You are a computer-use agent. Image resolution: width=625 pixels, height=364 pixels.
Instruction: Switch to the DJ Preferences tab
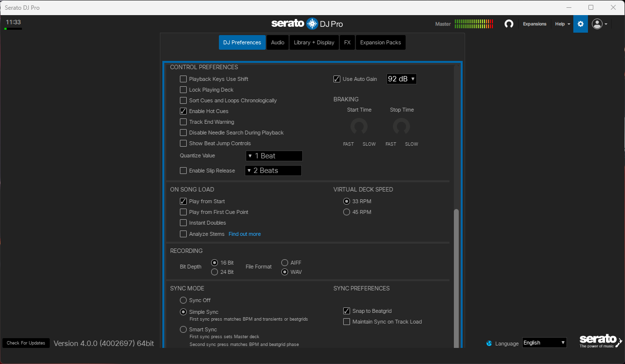[242, 42]
